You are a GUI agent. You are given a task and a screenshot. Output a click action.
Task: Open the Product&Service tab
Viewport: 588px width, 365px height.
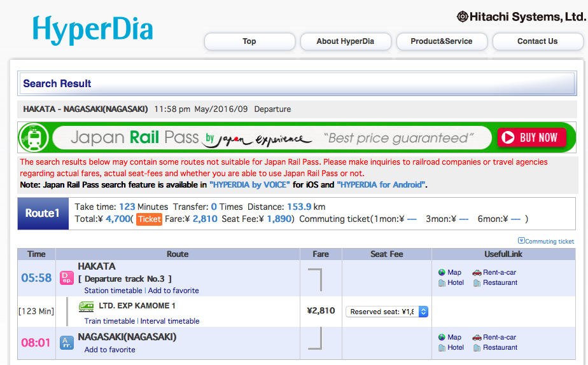click(442, 41)
